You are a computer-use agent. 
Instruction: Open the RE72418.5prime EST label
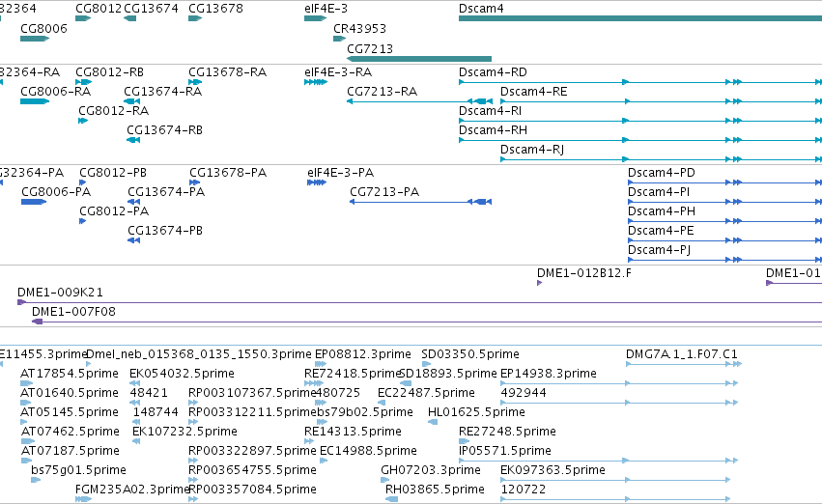tap(353, 374)
